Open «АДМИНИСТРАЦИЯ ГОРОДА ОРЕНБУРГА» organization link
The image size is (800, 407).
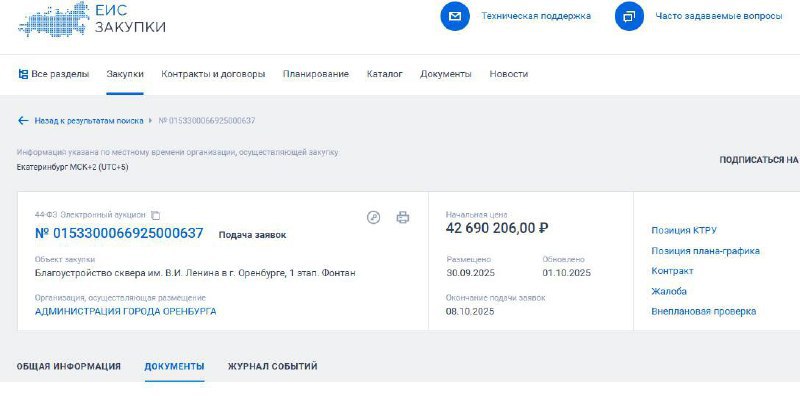pyautogui.click(x=125, y=311)
